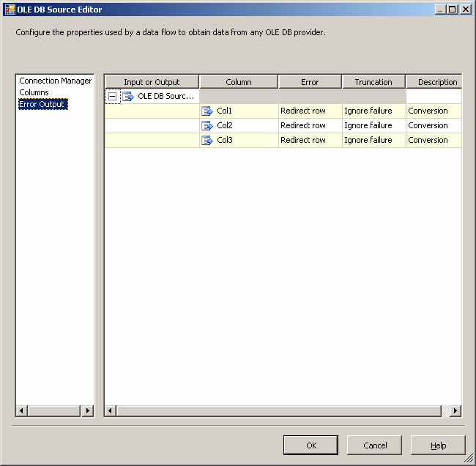The height and width of the screenshot is (466, 476).
Task: Click the column icon beside Col3
Action: pos(207,140)
